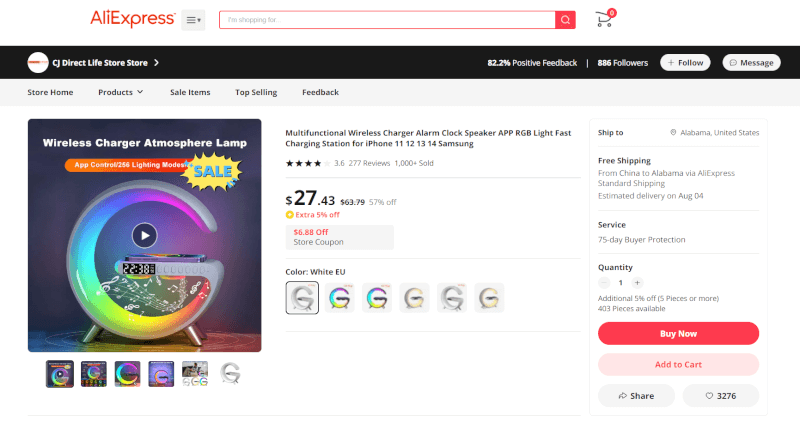Open the shopping cart icon
Screen dimensions: 800x428
click(x=605, y=19)
